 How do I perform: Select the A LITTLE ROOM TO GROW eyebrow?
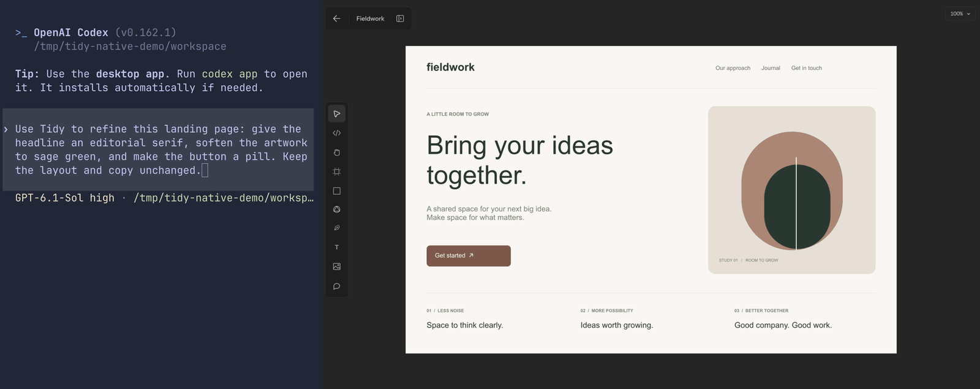458,114
